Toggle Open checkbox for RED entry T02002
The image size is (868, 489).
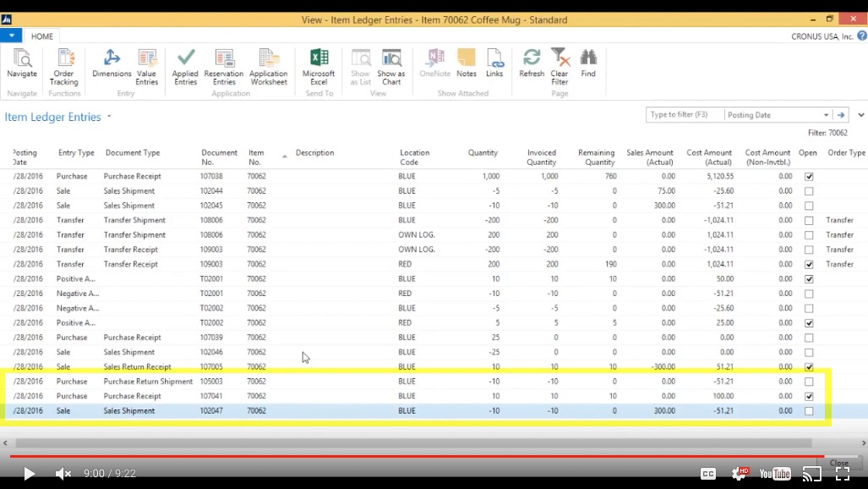809,322
